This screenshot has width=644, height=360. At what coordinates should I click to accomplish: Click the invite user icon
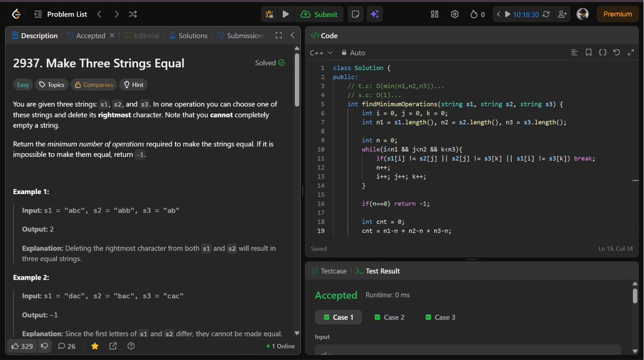click(562, 14)
